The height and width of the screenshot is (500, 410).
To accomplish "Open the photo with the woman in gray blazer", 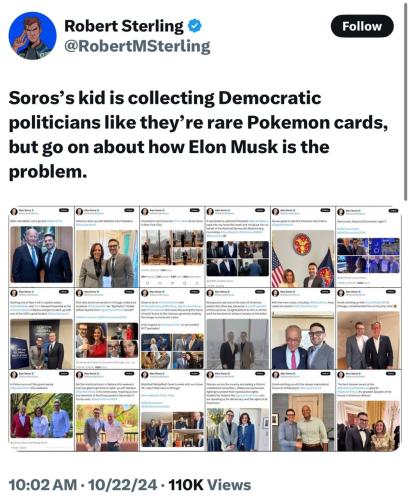I will [107, 258].
